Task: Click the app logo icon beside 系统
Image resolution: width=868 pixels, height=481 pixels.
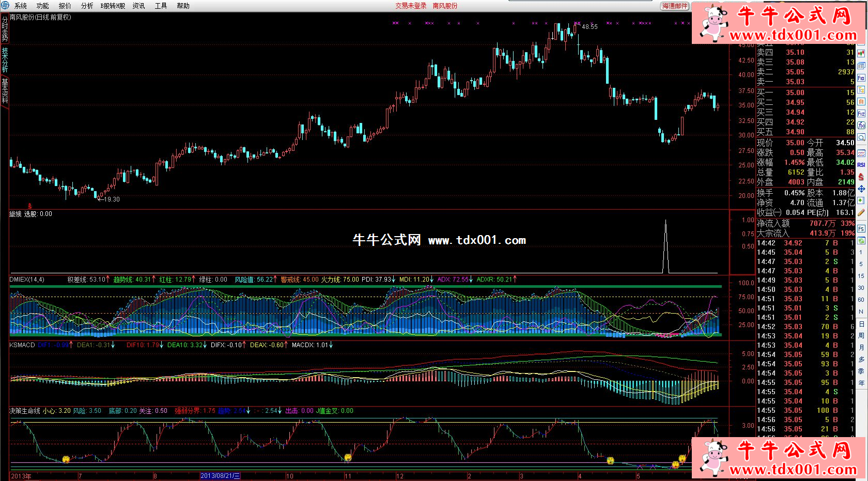Action: pos(5,5)
